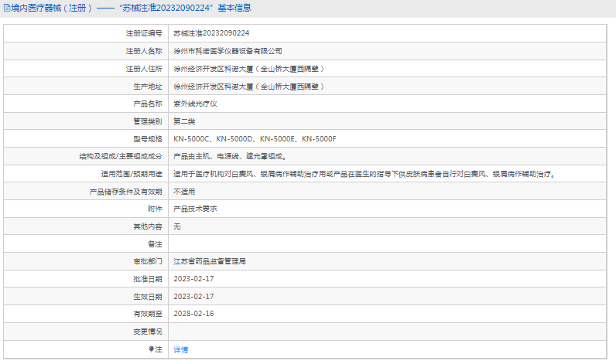Screen dimensions: 616x364
Task: Select the product name 紫外线光疗仪
Action: [x=195, y=104]
